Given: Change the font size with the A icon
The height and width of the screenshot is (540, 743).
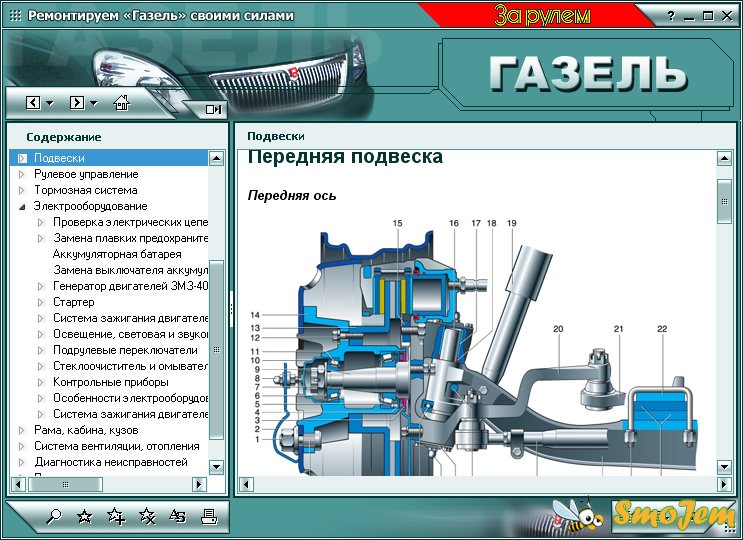Looking at the screenshot, I should pos(178,516).
